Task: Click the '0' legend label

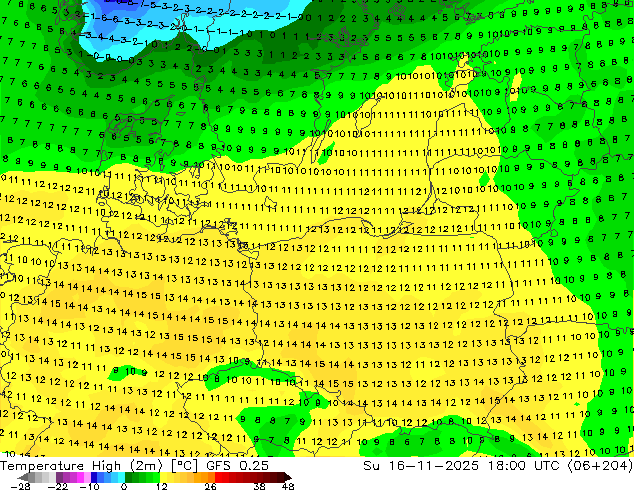Action: 124,486
